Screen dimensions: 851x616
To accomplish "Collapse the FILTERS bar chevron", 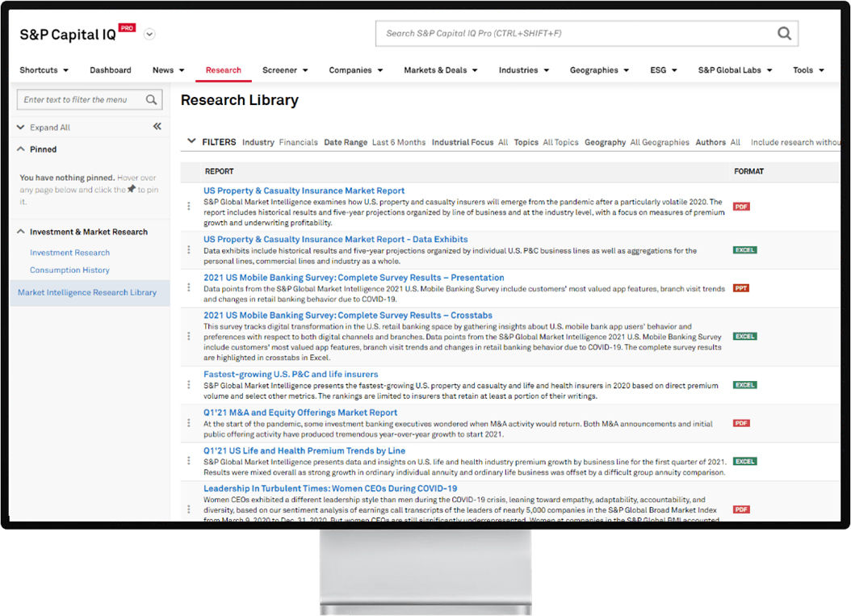I will (x=191, y=141).
